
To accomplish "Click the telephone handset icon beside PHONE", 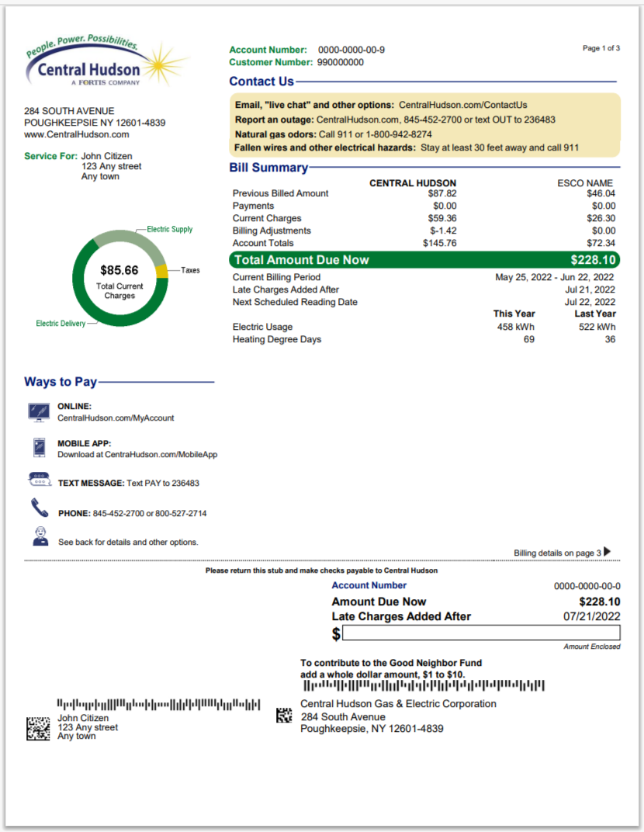I will tap(39, 508).
